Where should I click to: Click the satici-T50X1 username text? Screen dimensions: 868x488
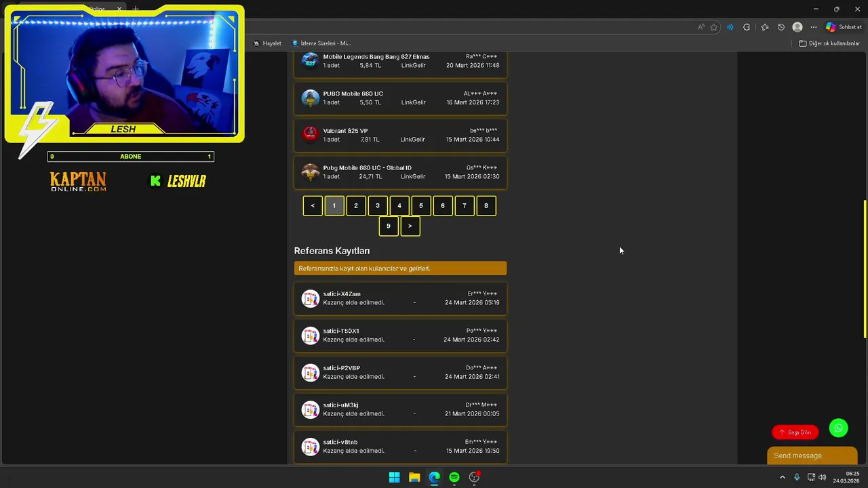pyautogui.click(x=341, y=331)
